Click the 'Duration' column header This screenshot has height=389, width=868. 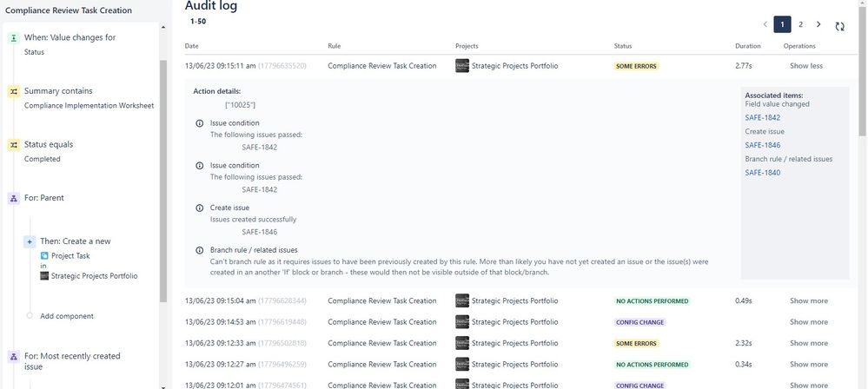pos(748,46)
